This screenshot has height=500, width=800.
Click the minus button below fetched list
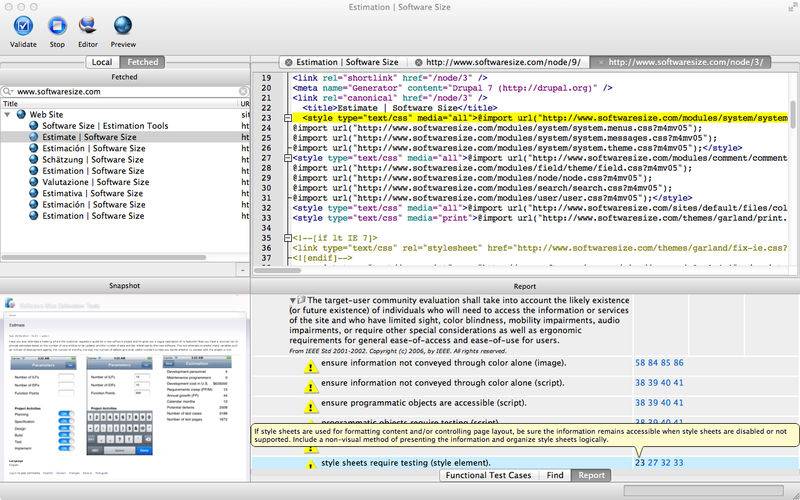(x=242, y=270)
